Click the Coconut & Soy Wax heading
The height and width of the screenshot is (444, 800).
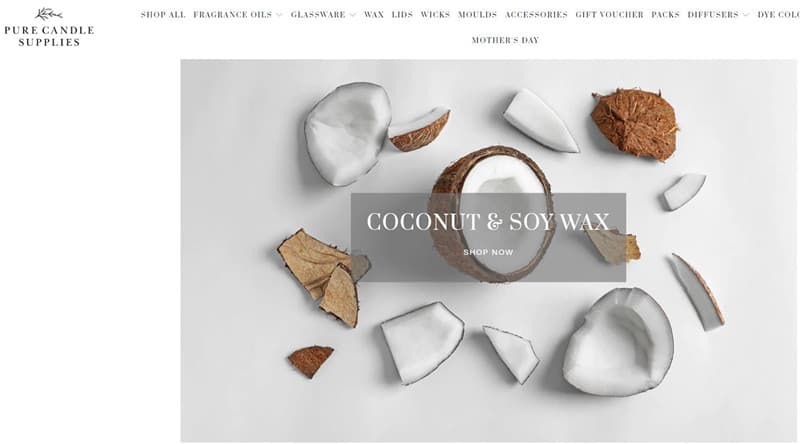pos(488,222)
